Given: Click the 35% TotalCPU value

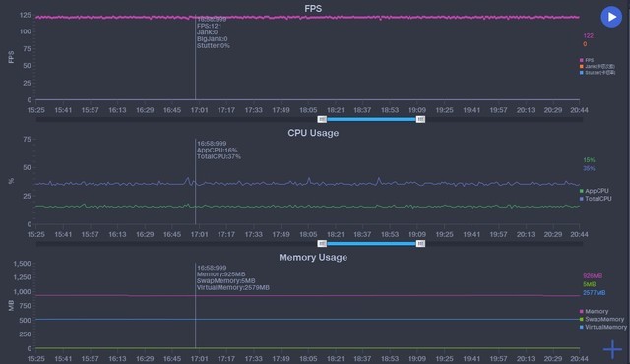Looking at the screenshot, I should click(x=589, y=168).
